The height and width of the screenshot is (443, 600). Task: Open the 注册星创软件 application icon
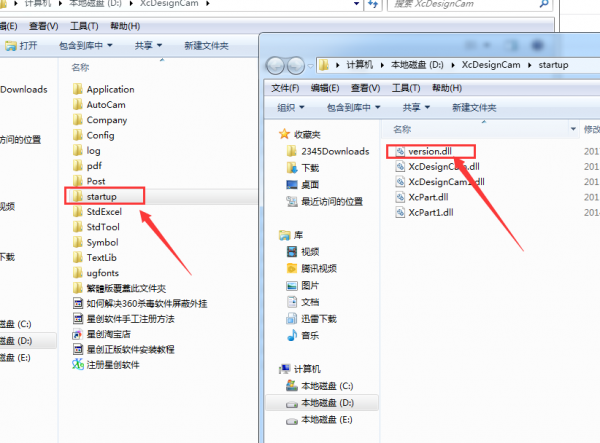click(x=78, y=365)
